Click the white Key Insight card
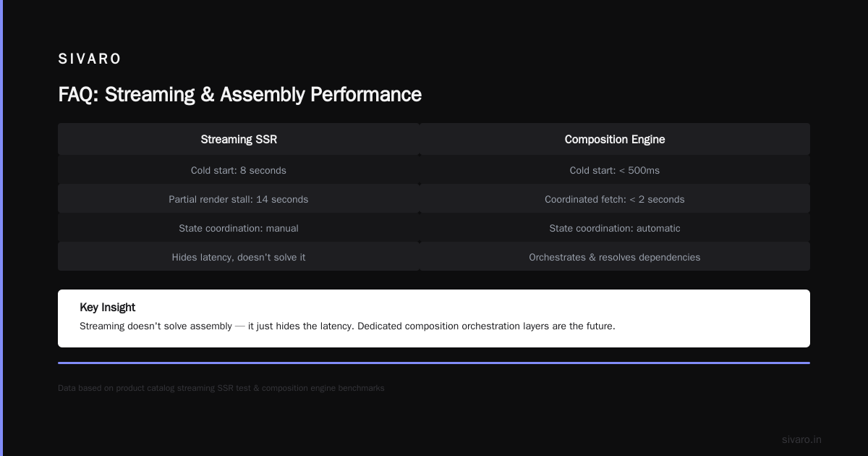The image size is (868, 456). 434,318
